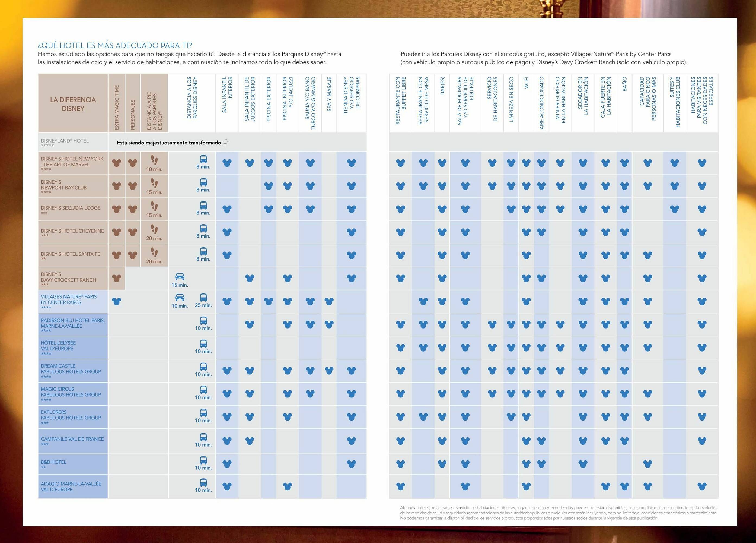The width and height of the screenshot is (756, 543).
Task: Click the bus icon in the Hôtel L'Elysée row
Action: pos(203,343)
